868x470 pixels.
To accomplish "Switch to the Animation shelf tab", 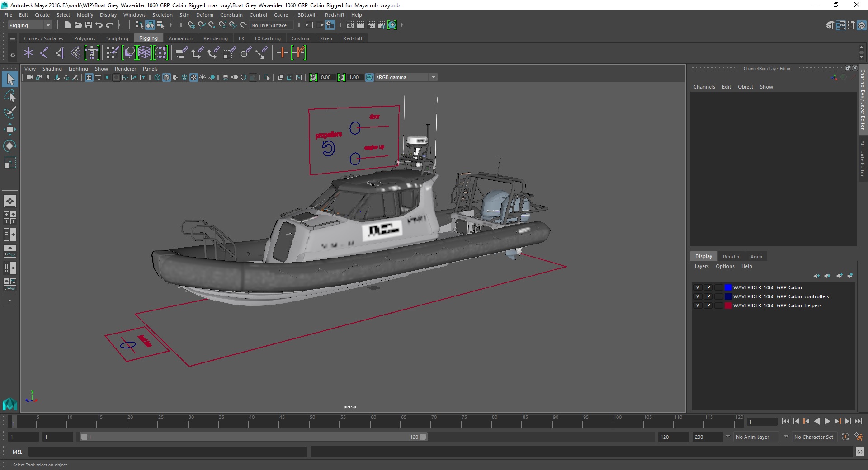I will [x=180, y=38].
